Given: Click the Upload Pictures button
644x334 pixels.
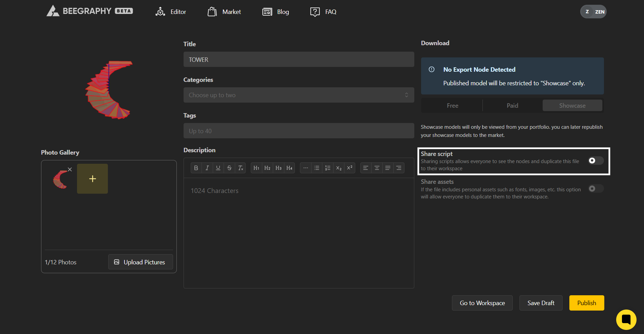Looking at the screenshot, I should tap(140, 262).
